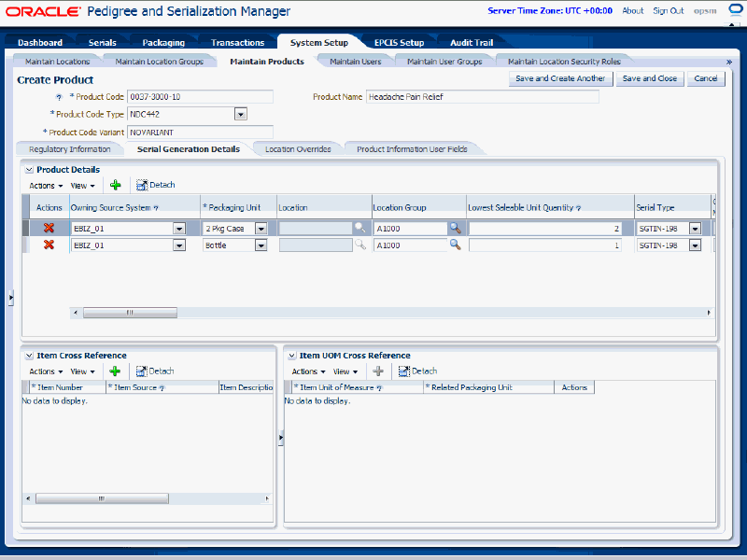
Task: Click the Oracle logo icon at top right
Action: coord(737,10)
